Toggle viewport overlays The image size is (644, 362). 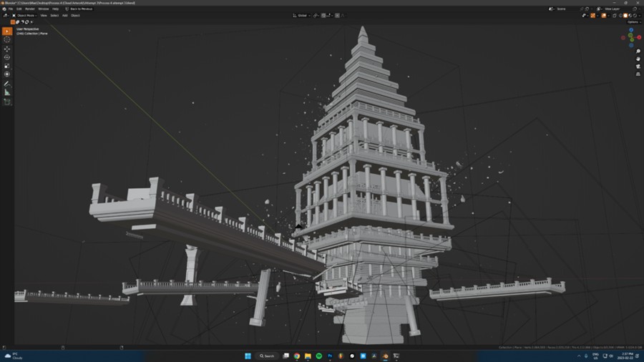coord(604,16)
